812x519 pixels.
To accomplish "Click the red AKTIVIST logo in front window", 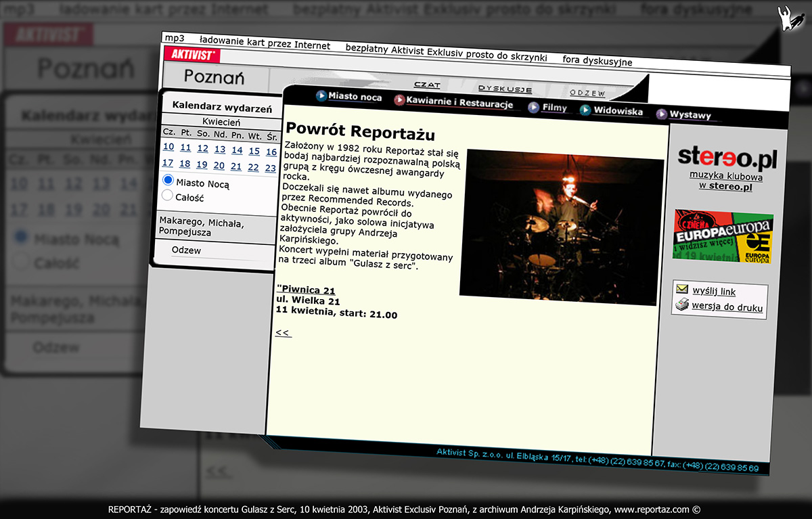I will pyautogui.click(x=194, y=55).
